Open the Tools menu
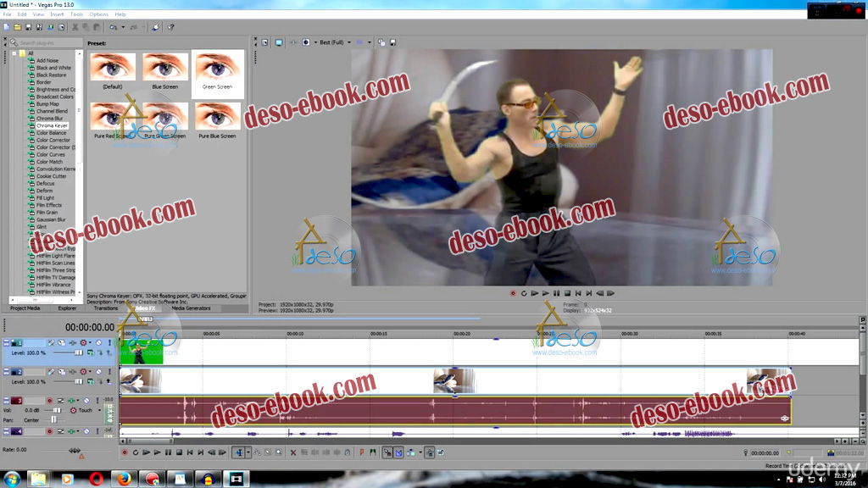 (76, 14)
